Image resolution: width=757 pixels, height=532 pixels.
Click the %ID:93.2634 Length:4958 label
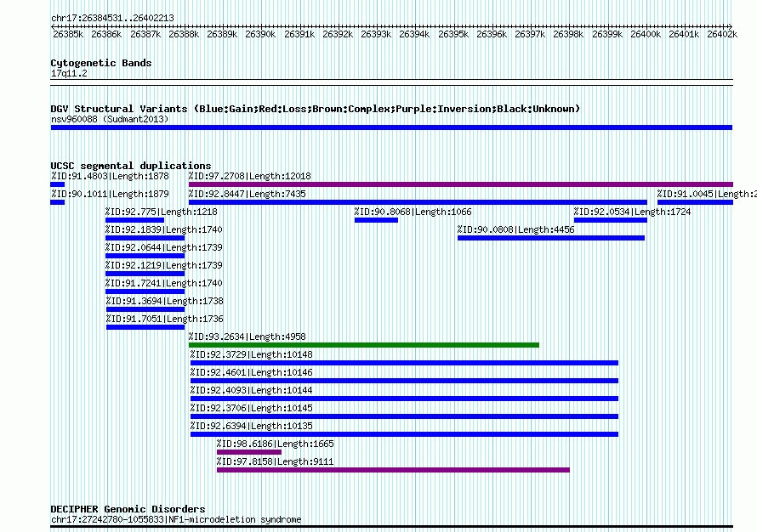tap(248, 337)
